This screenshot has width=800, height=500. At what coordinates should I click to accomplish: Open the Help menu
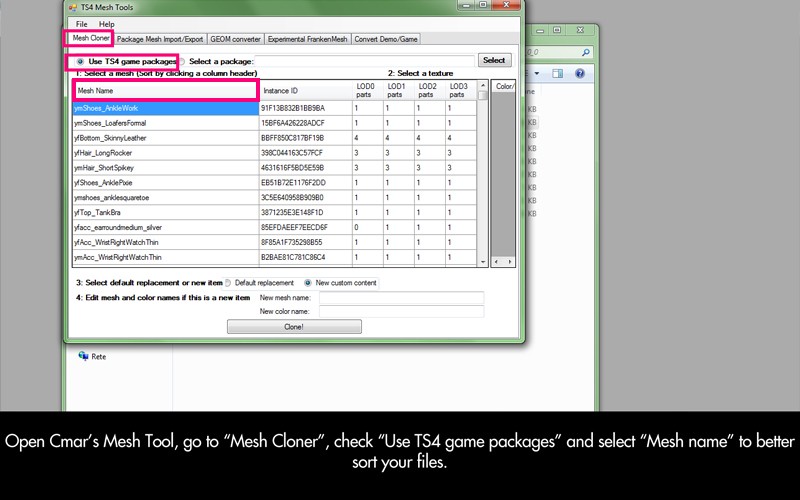click(107, 24)
